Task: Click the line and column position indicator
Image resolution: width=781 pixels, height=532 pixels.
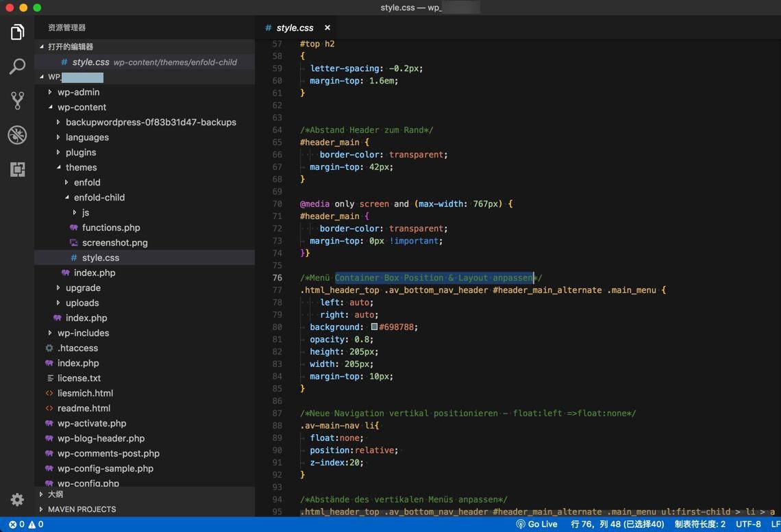Action: 617,524
